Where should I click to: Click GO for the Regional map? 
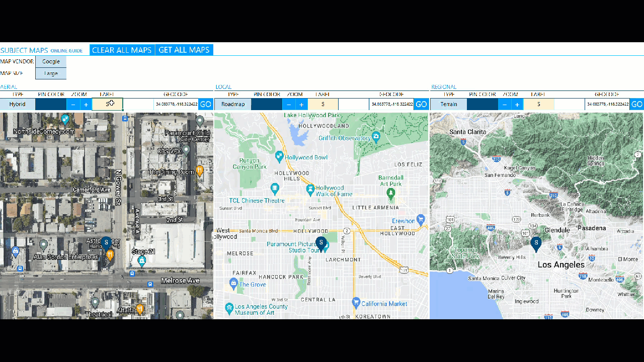coord(637,105)
